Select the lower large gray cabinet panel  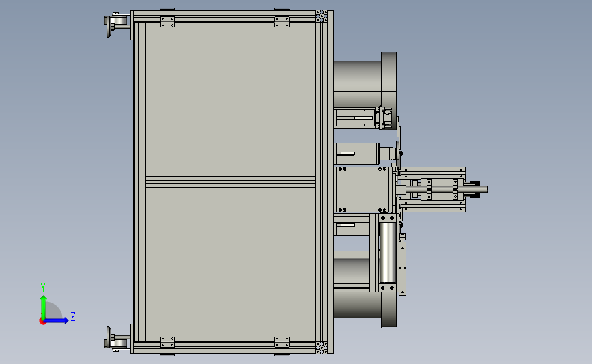point(230,265)
